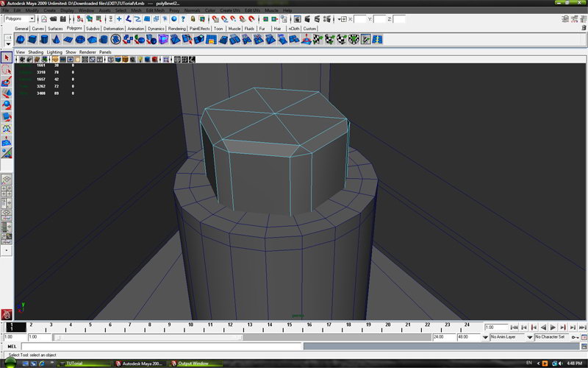The height and width of the screenshot is (368, 588).
Task: Toggle the lock selection icon
Action: tap(193, 19)
